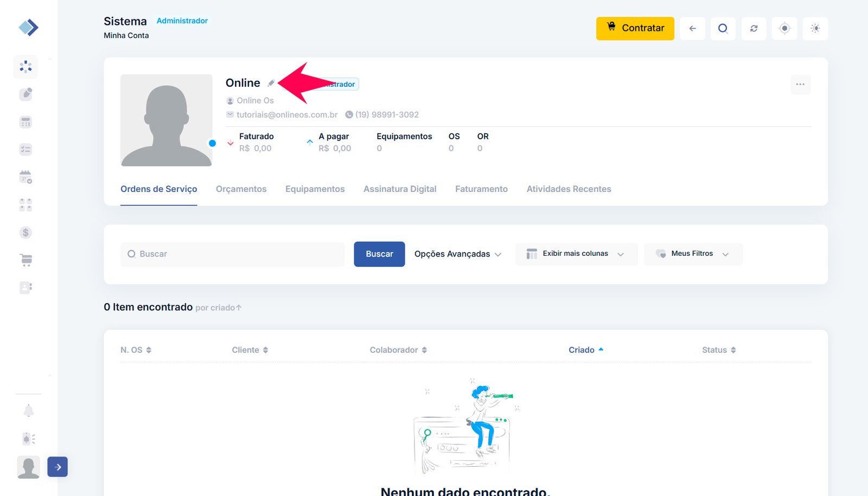This screenshot has height=496, width=868.
Task: Expand the Meus Filtros dropdown
Action: (693, 254)
